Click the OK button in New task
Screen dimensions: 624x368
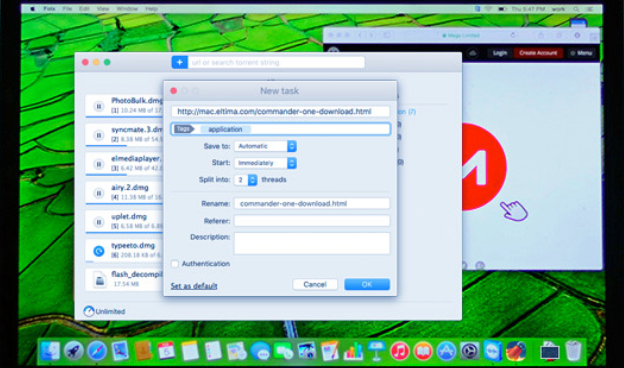(x=367, y=284)
